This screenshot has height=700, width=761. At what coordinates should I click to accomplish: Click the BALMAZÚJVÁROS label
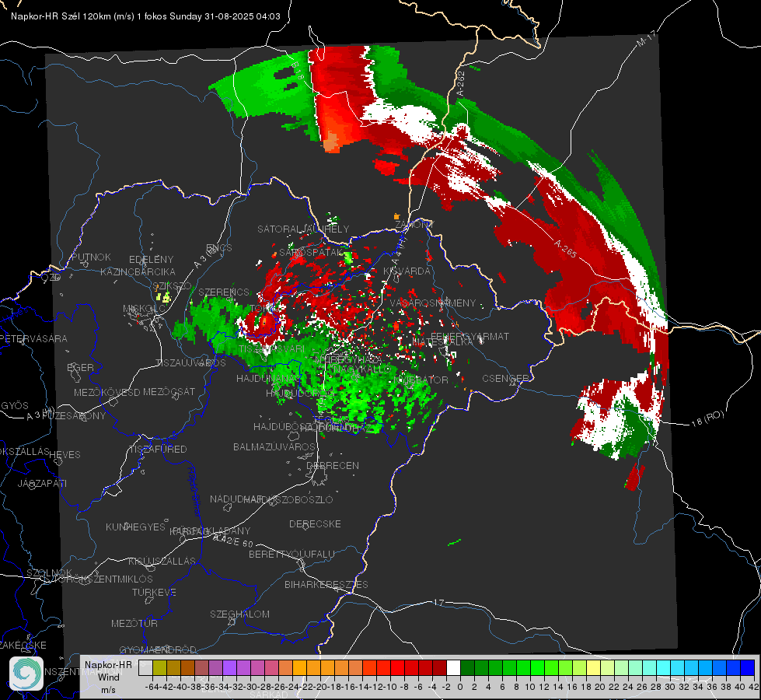(x=274, y=446)
